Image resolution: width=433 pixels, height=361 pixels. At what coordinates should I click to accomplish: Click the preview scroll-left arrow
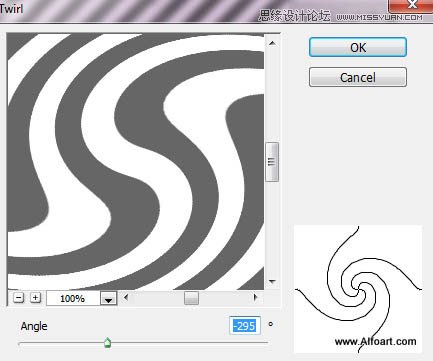pyautogui.click(x=126, y=297)
